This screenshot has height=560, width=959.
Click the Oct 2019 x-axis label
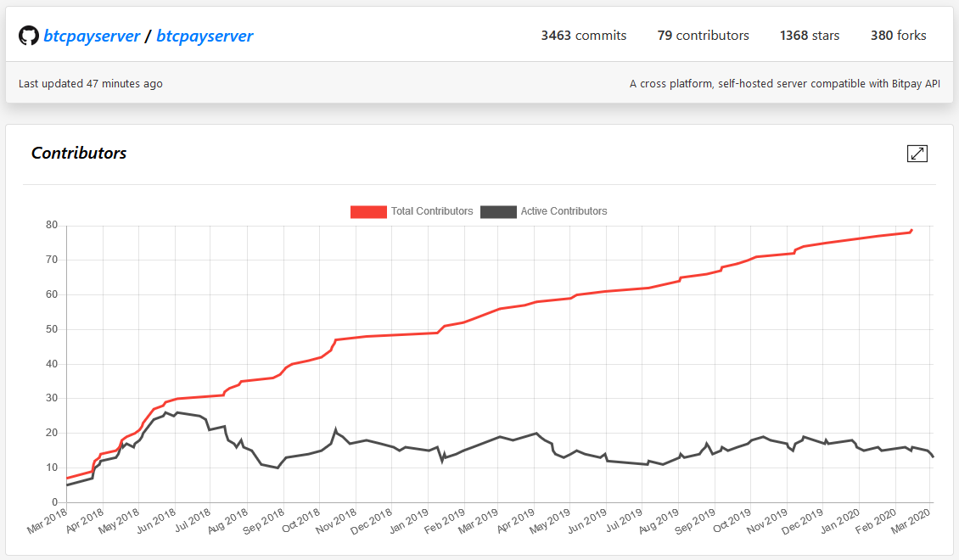(732, 520)
